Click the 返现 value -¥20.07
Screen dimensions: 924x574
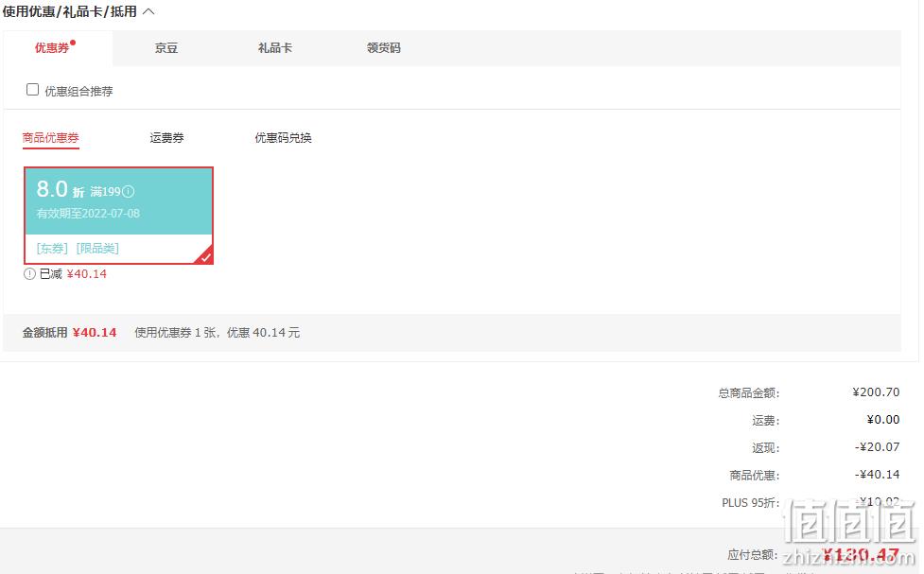[877, 446]
